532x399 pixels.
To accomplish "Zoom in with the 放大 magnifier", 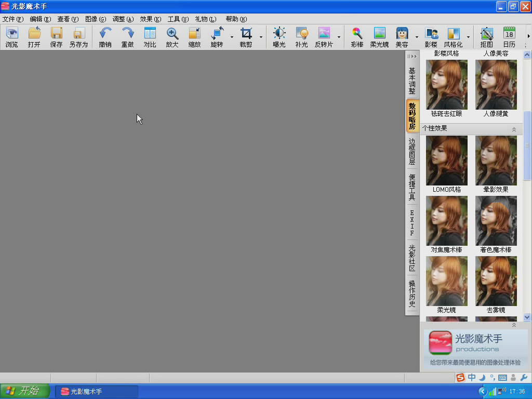I will click(x=172, y=37).
